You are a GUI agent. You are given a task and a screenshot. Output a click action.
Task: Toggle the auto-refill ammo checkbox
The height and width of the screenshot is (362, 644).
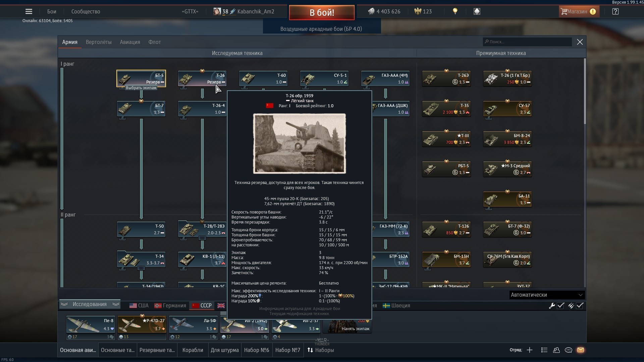[x=580, y=306]
